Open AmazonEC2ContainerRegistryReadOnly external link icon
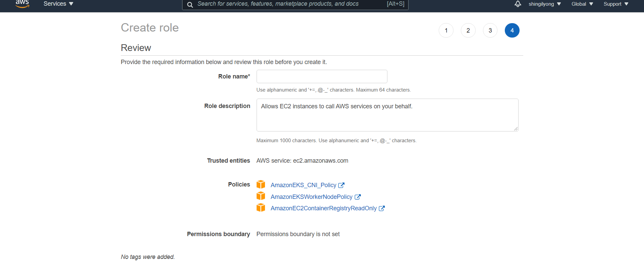Image resolution: width=644 pixels, height=273 pixels. pyautogui.click(x=382, y=208)
